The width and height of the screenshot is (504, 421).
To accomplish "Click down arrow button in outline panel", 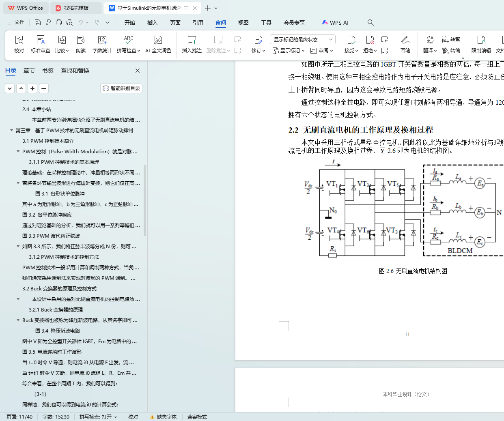I will [x=10, y=88].
